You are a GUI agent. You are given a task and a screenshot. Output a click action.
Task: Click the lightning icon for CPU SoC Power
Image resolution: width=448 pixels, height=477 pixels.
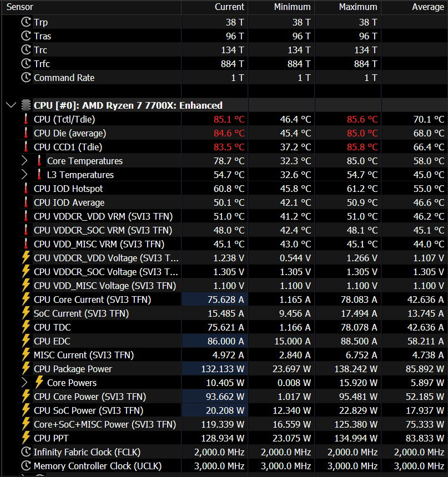pos(26,410)
